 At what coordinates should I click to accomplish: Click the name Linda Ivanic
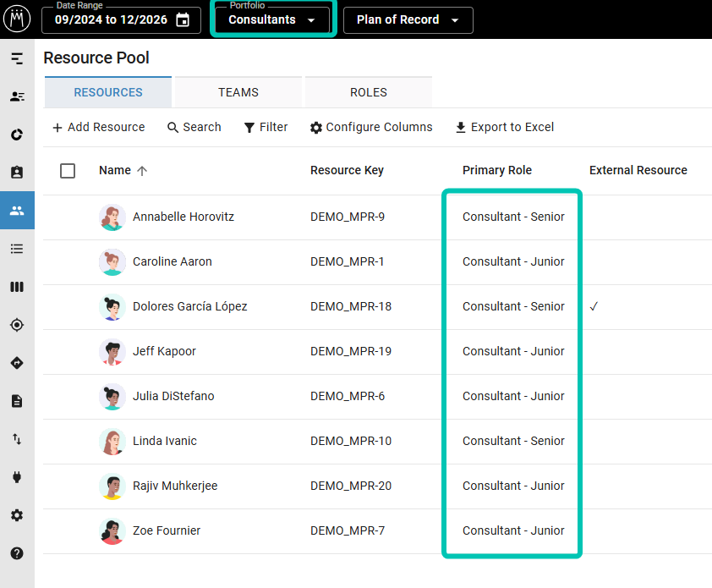point(164,442)
